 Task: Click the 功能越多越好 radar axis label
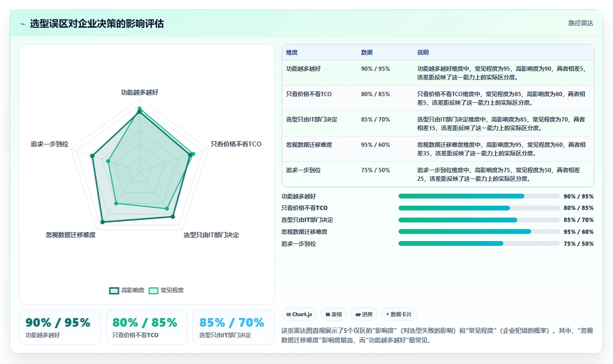pyautogui.click(x=139, y=92)
